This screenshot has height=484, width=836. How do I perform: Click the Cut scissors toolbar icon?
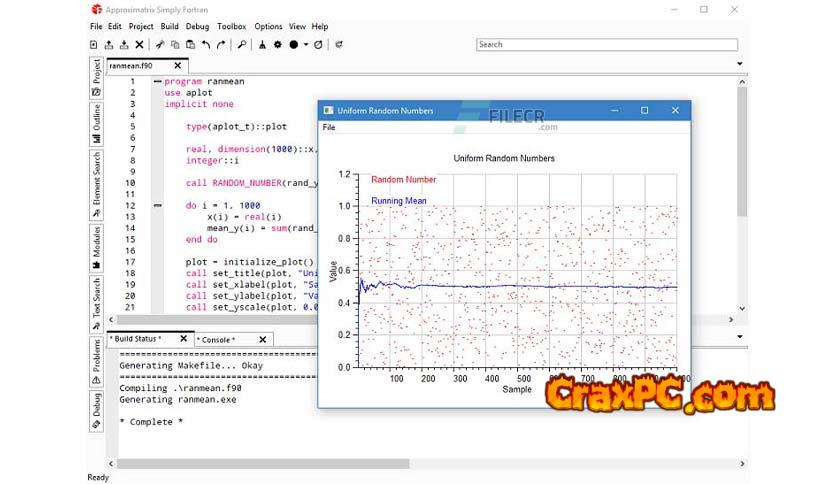[x=159, y=45]
